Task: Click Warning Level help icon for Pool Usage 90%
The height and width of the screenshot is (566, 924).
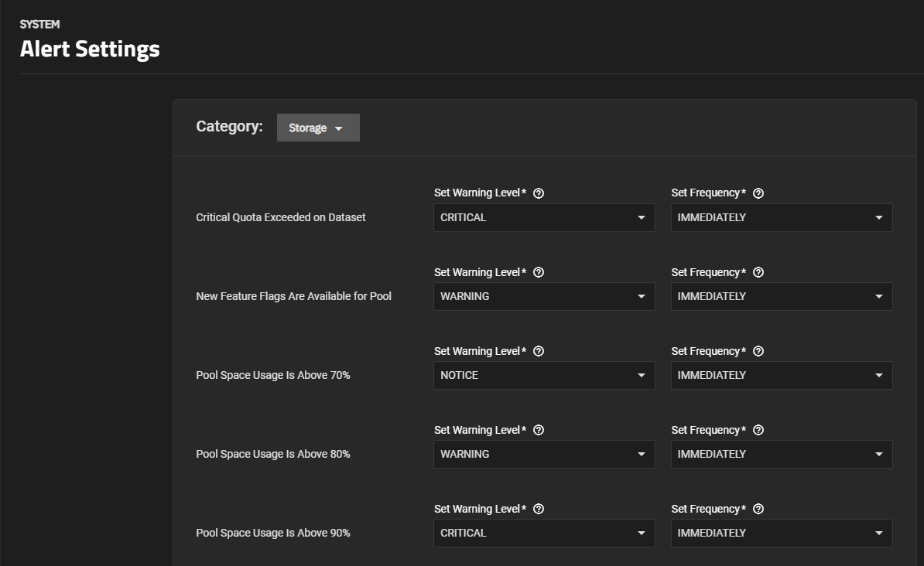Action: (539, 509)
